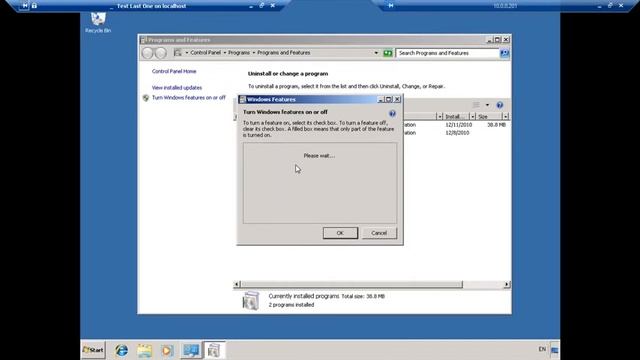Click the pin icon on left connection bar
This screenshot has width=640, height=360.
point(24,6)
